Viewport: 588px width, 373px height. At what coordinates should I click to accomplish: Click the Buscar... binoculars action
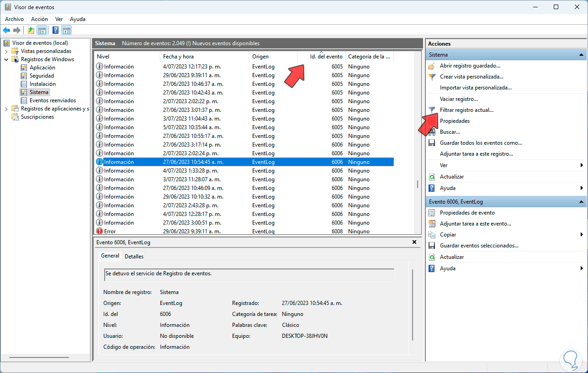click(x=450, y=132)
